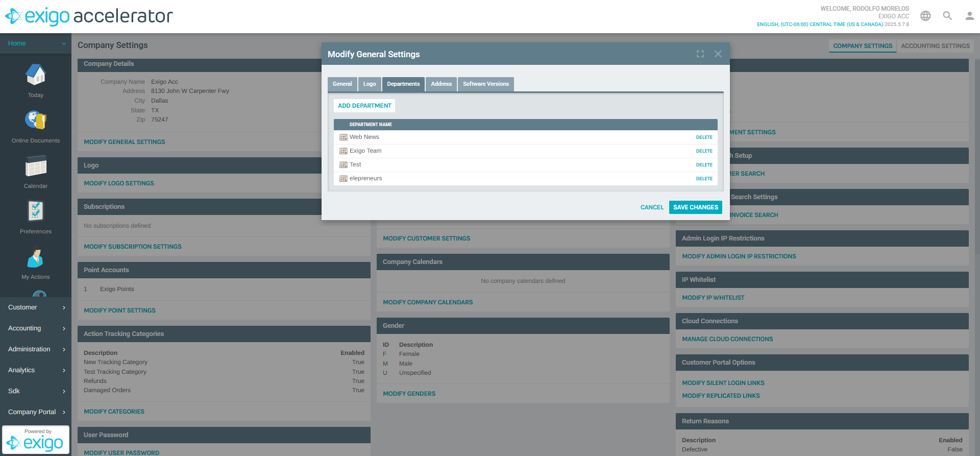Click the Add Department button
Screen dimensions: 980x456
(x=364, y=106)
